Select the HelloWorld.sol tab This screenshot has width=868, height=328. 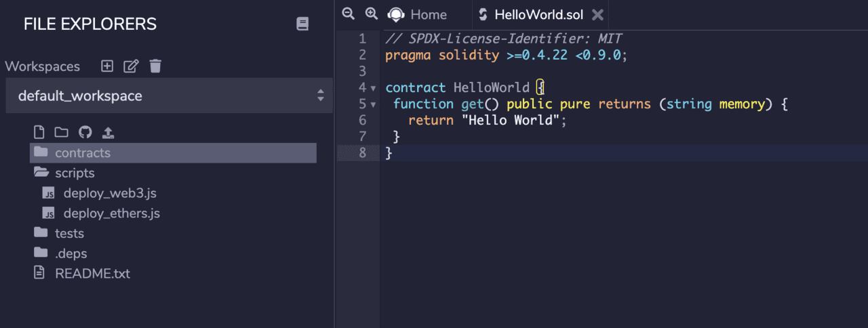[538, 14]
